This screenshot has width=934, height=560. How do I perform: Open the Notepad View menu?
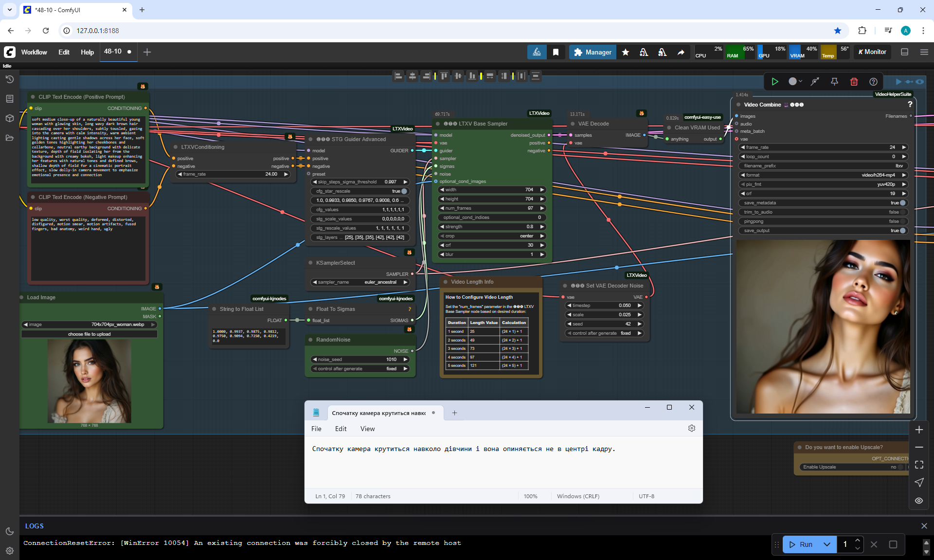367,429
